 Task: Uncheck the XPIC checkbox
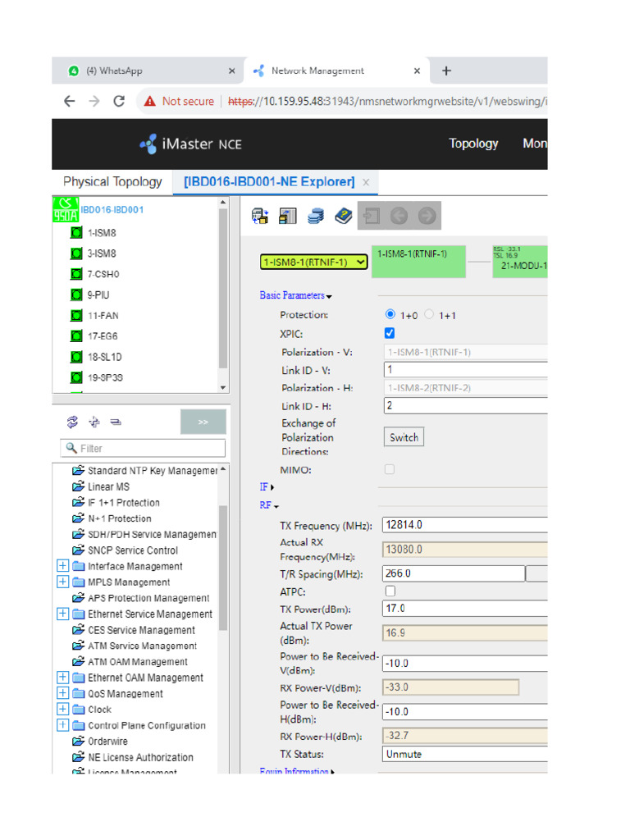[x=390, y=333]
